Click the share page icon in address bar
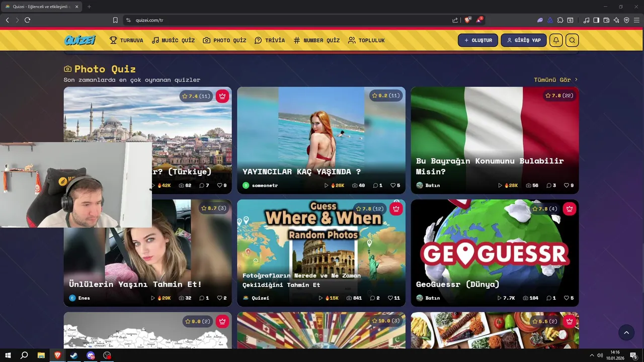Viewport: 644px width, 362px height. [x=455, y=20]
